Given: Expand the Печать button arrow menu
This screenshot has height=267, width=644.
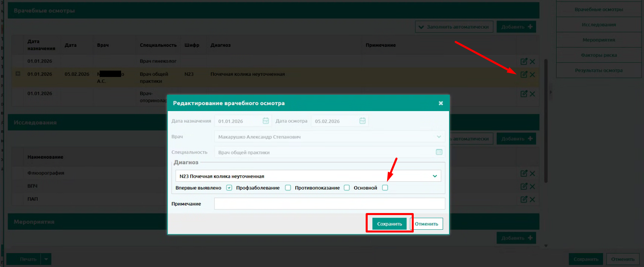Looking at the screenshot, I should pos(46,259).
